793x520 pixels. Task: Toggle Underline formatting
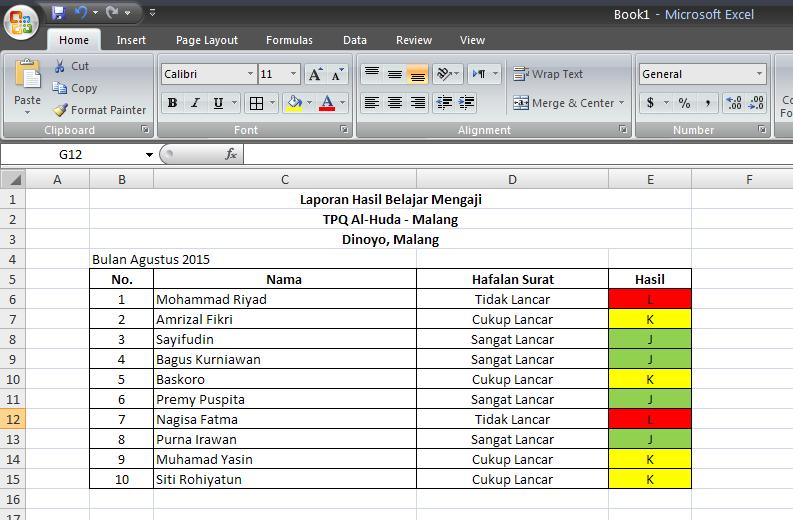click(x=218, y=103)
